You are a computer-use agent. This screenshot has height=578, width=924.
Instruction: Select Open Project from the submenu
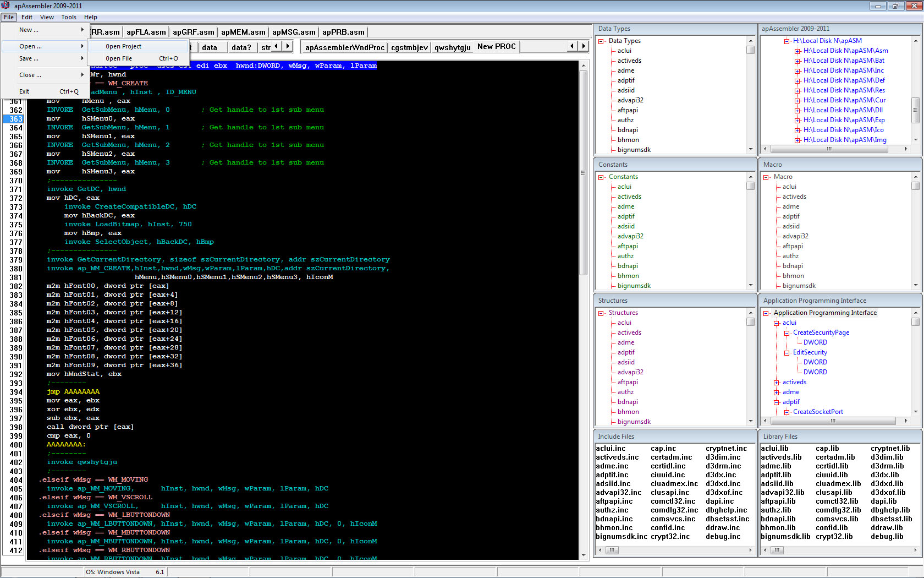click(x=123, y=46)
